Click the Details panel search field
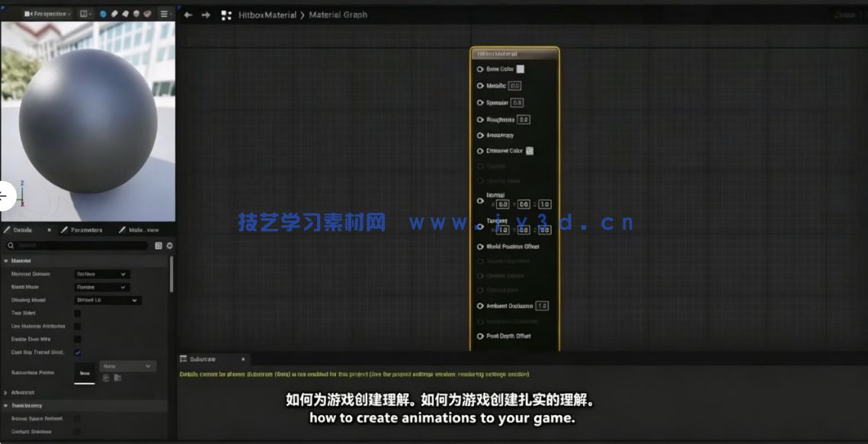The height and width of the screenshot is (444, 868). pos(76,245)
